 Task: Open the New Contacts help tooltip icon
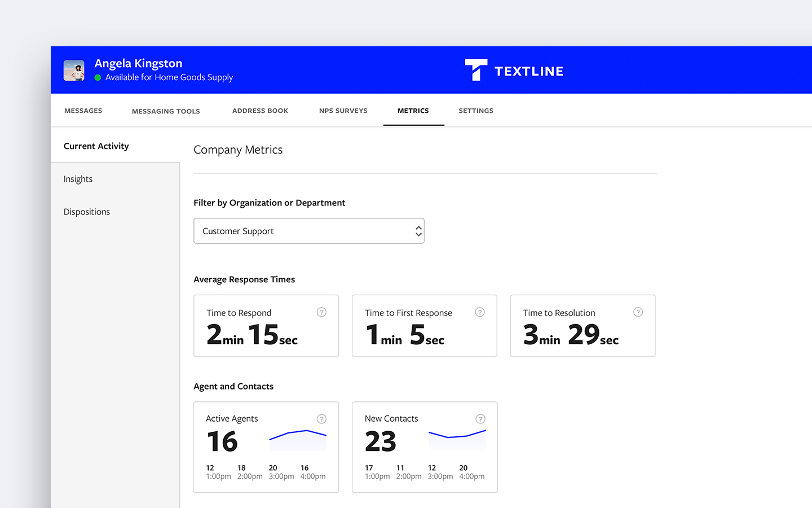pos(480,419)
